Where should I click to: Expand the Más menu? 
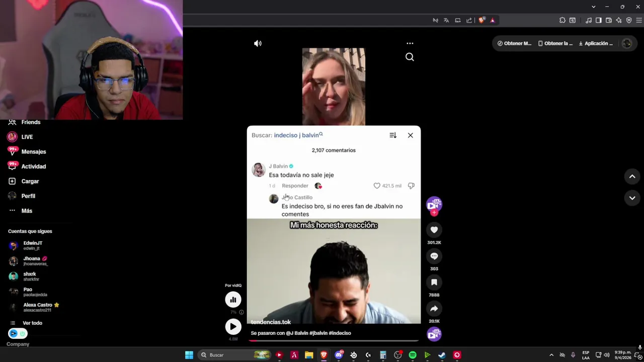(27, 211)
